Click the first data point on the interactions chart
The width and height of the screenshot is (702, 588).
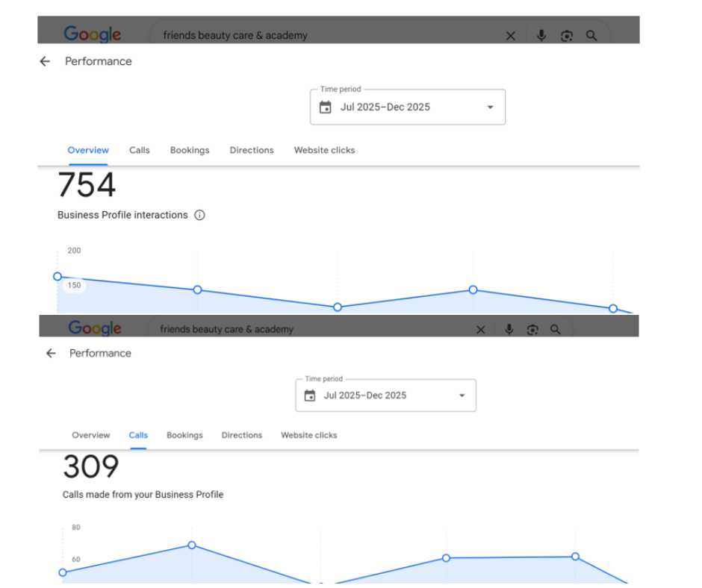(x=58, y=276)
